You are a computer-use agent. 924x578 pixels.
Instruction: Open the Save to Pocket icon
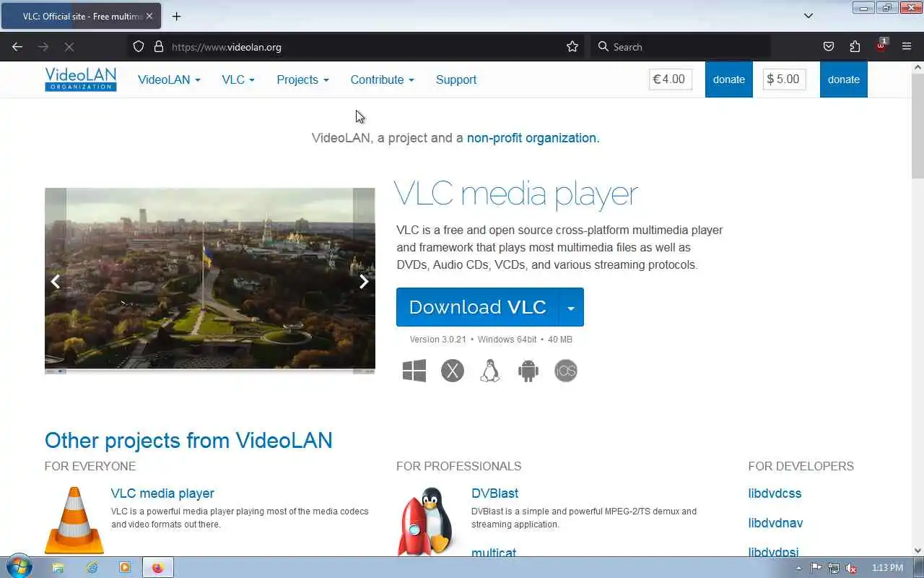click(x=829, y=47)
